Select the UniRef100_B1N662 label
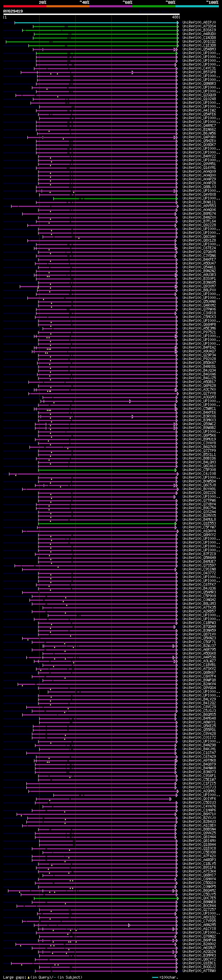The image size is (222, 980). (199, 129)
